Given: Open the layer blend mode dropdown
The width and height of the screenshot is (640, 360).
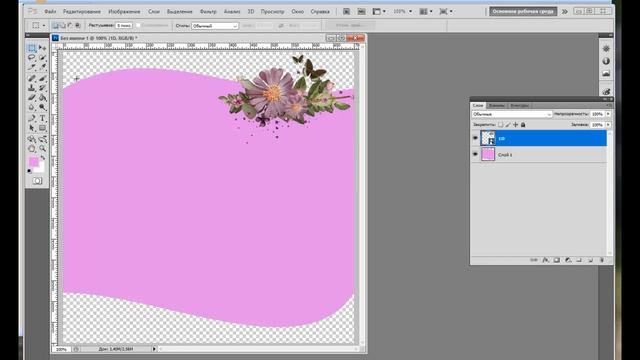Looking at the screenshot, I should (x=512, y=114).
